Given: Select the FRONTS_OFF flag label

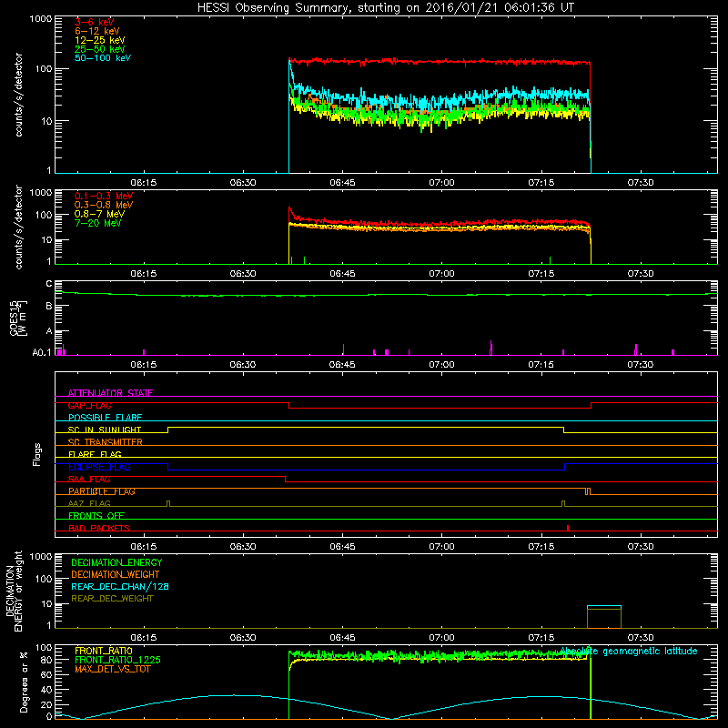Looking at the screenshot, I should [x=96, y=515].
